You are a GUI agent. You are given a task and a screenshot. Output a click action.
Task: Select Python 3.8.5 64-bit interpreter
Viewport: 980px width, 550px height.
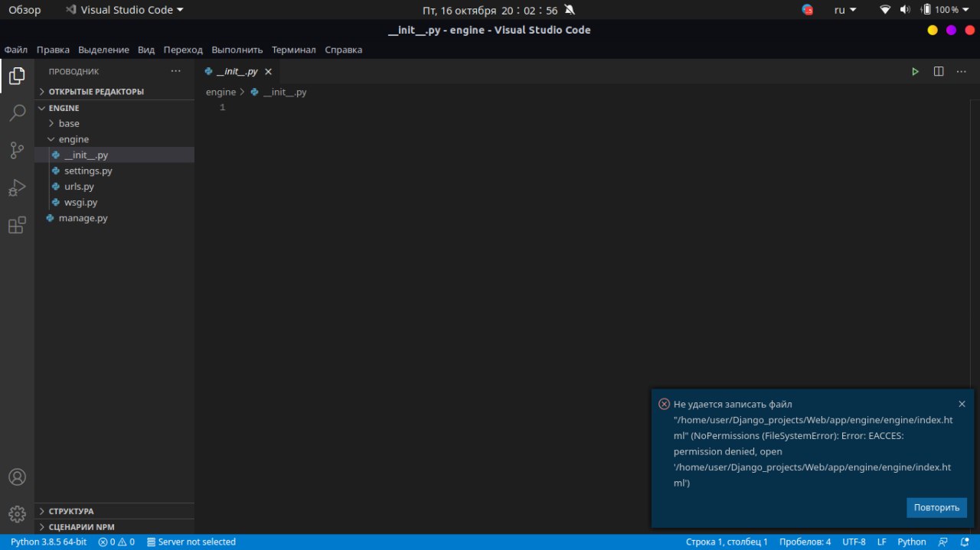(x=48, y=542)
